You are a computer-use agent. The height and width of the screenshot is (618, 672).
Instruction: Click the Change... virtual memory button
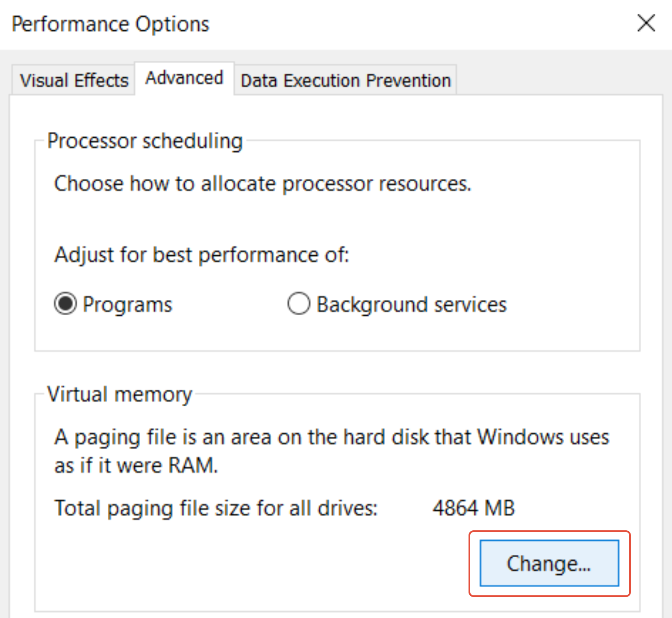[549, 563]
